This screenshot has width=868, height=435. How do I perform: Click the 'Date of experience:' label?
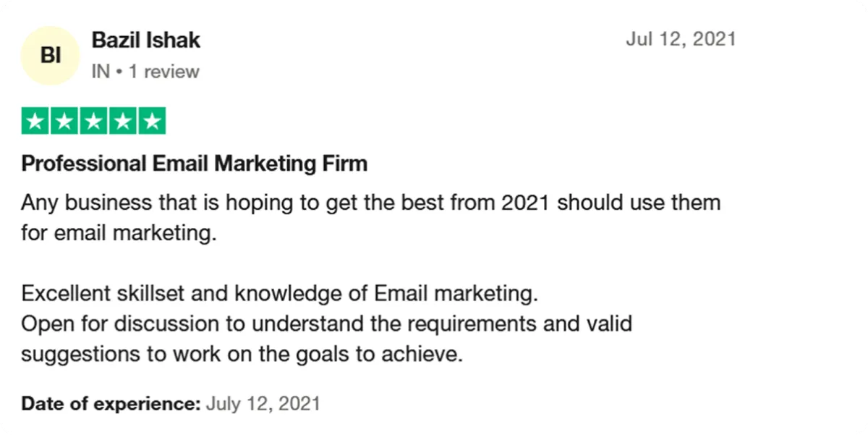coord(111,403)
